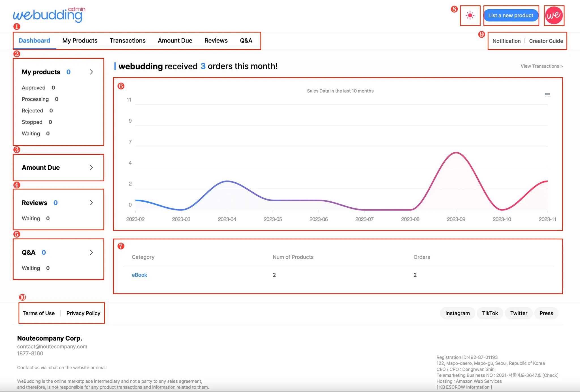Open the Privacy Policy link
580x392 pixels.
83,313
